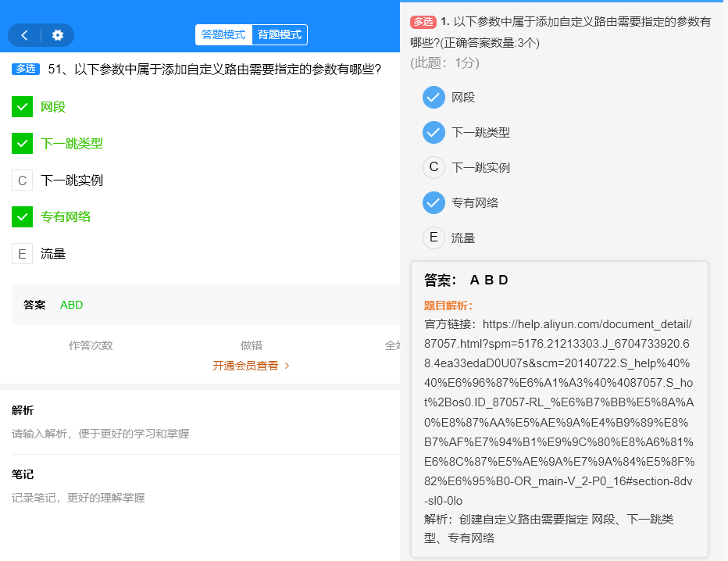Select circle C 下一跳实例 in right panel

point(434,167)
